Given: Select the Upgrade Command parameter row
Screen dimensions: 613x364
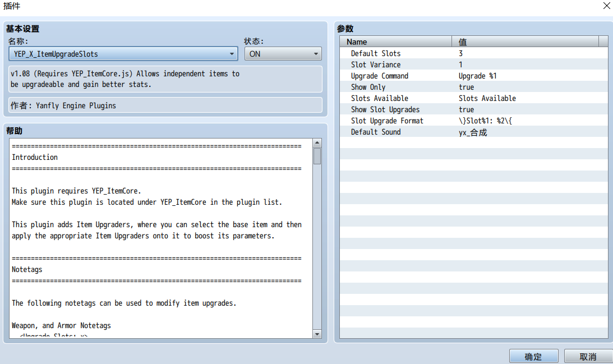Looking at the screenshot, I should pyautogui.click(x=474, y=76).
